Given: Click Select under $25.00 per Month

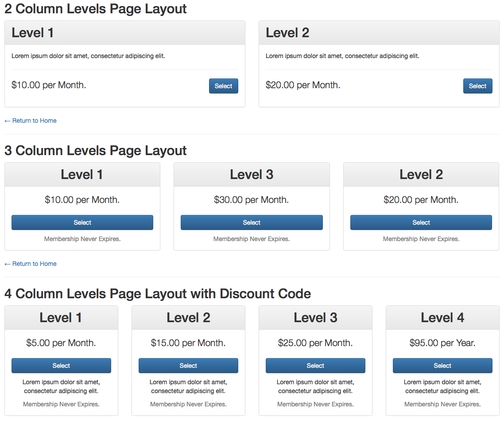Looking at the screenshot, I should [315, 366].
